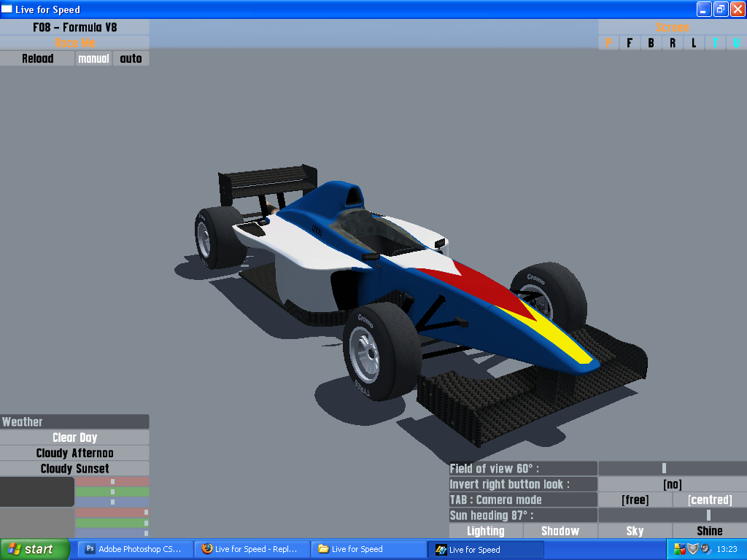
Task: Toggle Invert right button look [no]
Action: [x=672, y=484]
